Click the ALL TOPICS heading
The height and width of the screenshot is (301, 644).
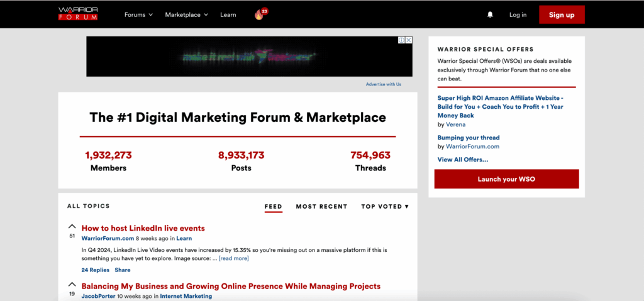point(88,206)
